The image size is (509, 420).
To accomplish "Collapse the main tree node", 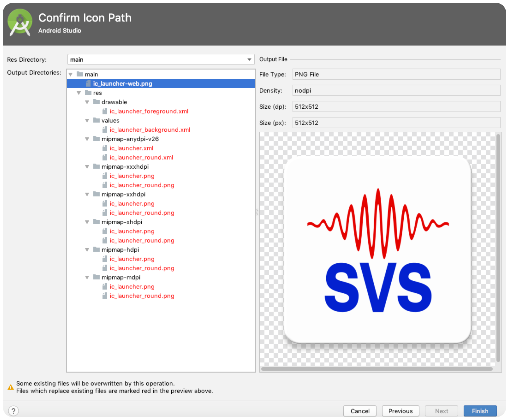I will coord(71,75).
